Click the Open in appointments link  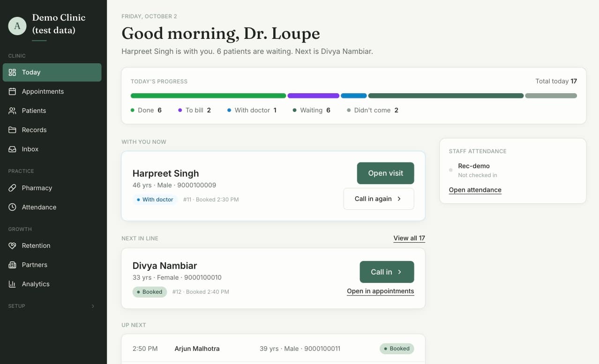pos(381,291)
